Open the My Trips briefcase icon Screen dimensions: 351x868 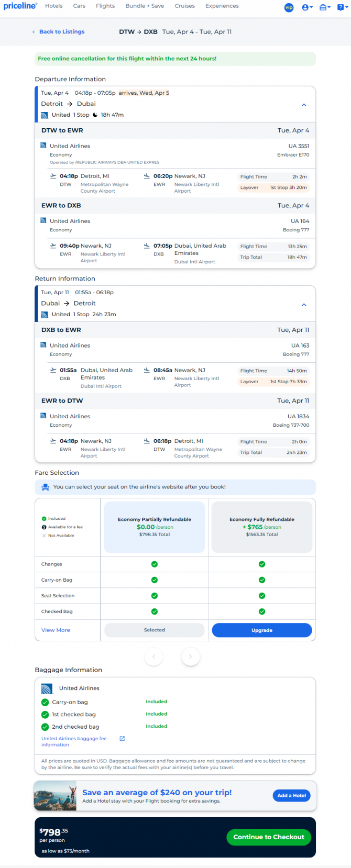pos(325,7)
